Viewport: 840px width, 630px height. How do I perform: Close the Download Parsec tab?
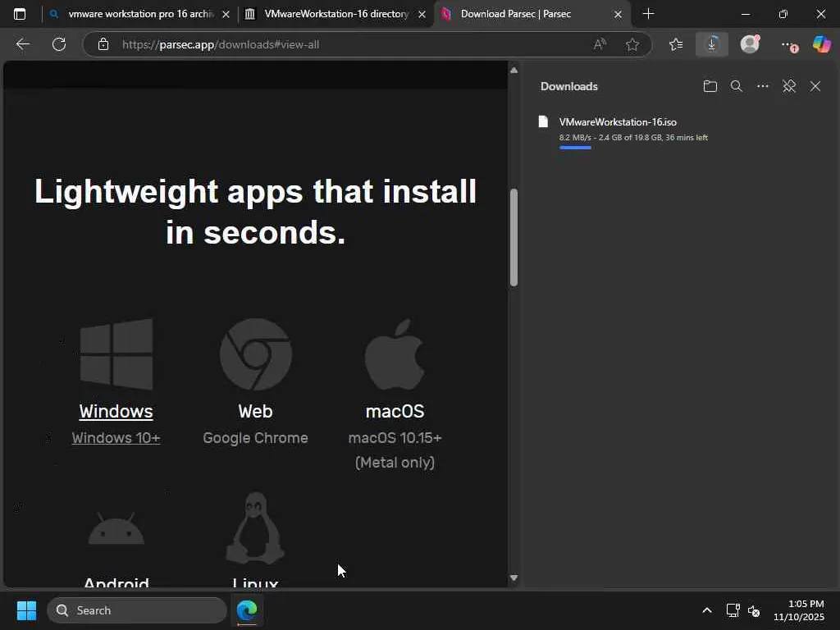coord(618,15)
